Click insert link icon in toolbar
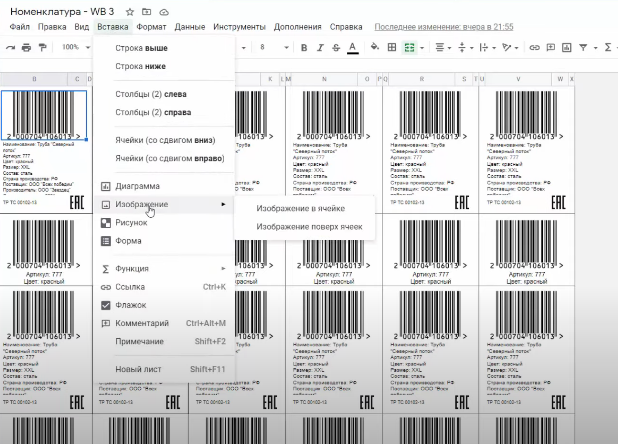The image size is (618, 444). pyautogui.click(x=534, y=48)
